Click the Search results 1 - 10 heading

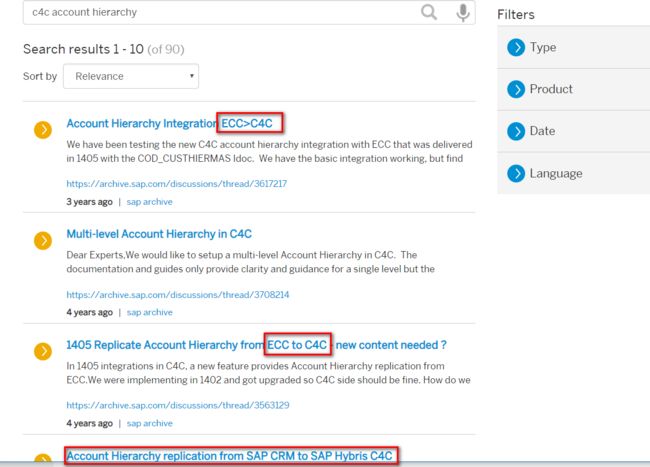click(x=104, y=49)
